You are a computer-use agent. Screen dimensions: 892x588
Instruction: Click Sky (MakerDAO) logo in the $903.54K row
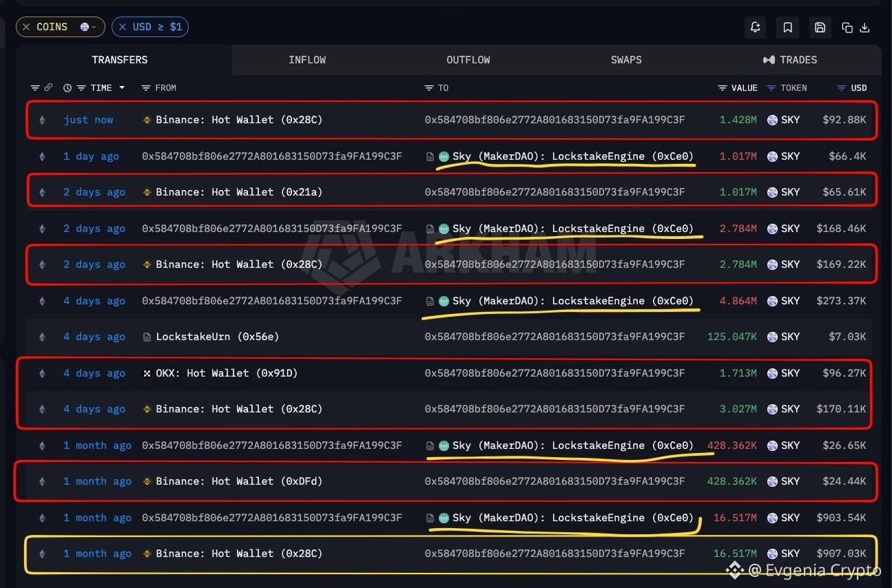click(x=444, y=518)
